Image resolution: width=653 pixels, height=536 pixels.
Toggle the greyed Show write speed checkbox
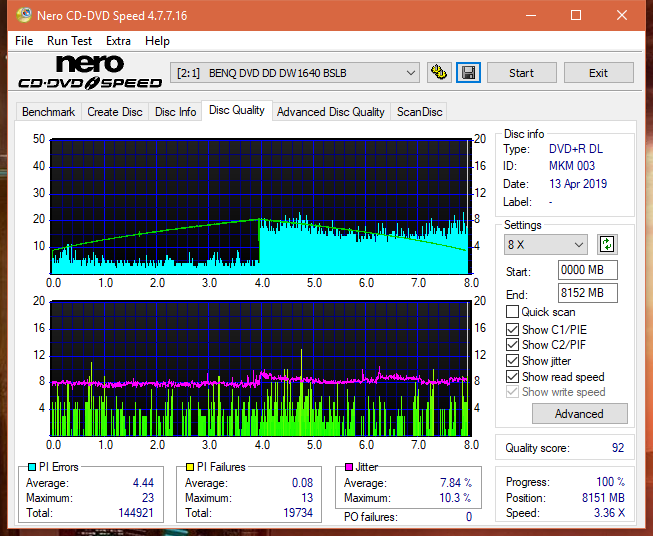pos(512,392)
